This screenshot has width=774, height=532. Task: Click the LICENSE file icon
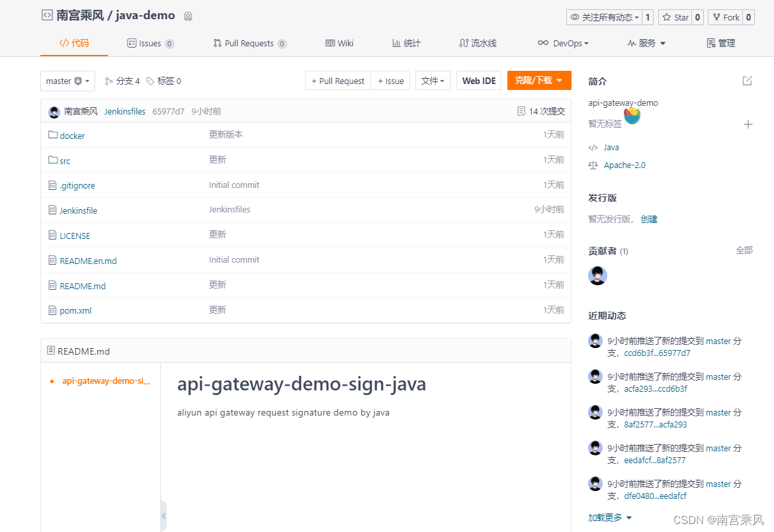point(52,235)
